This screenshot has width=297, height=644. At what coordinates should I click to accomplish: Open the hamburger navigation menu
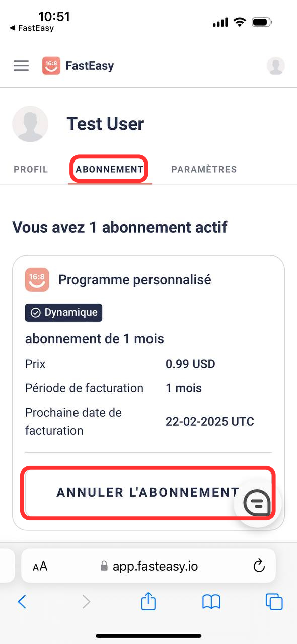(21, 66)
